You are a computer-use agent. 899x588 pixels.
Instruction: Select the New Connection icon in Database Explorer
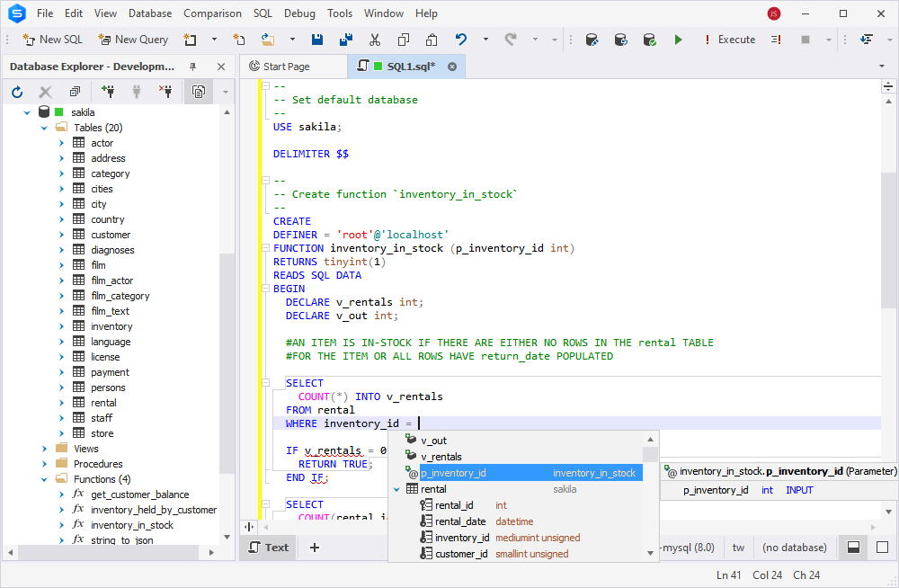coord(108,92)
